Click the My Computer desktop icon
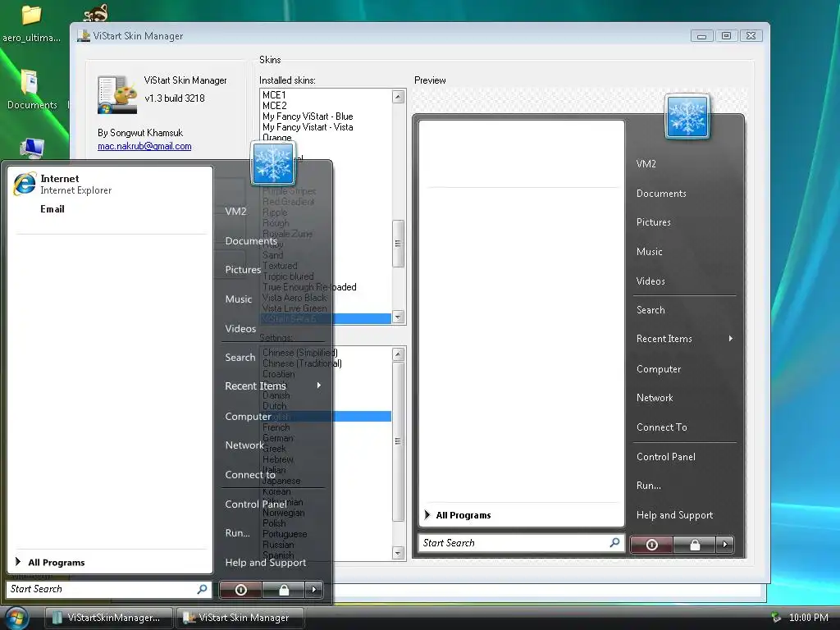 pyautogui.click(x=32, y=148)
